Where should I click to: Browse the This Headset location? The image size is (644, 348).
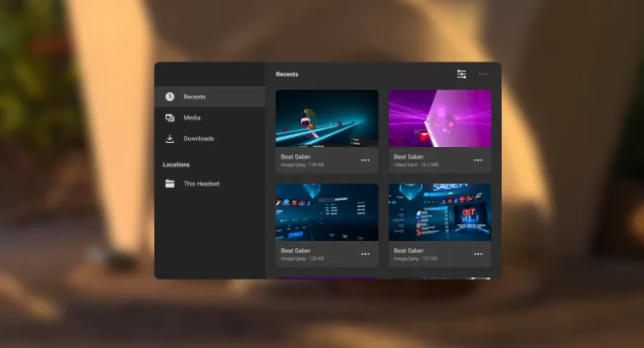coord(210,184)
